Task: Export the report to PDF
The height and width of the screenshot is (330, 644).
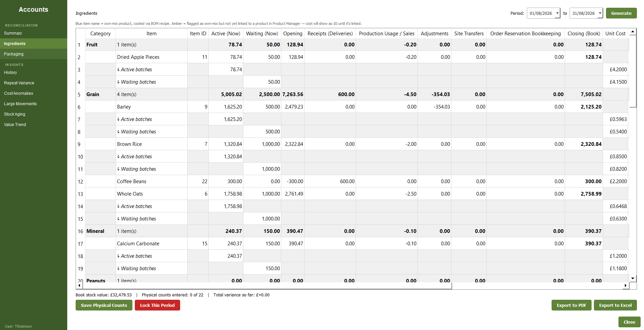Action: click(571, 305)
